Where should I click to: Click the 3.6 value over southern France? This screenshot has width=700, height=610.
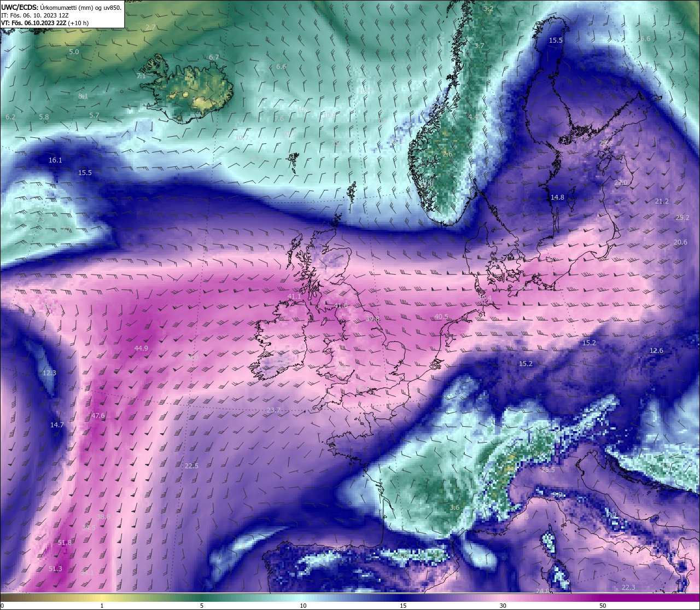coord(454,508)
